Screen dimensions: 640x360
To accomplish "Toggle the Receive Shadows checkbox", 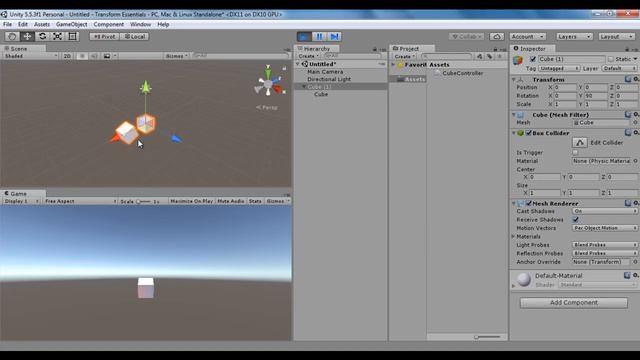I will (x=576, y=220).
